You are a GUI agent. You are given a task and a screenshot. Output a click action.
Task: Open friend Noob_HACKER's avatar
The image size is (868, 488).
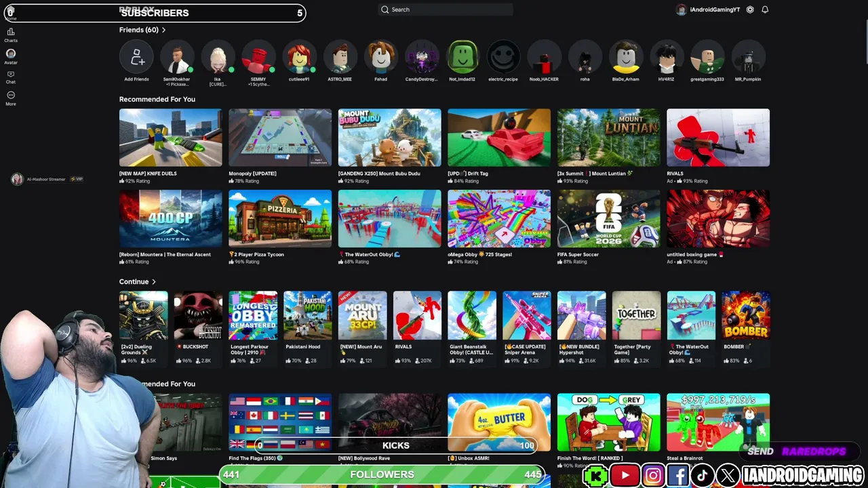tap(544, 57)
